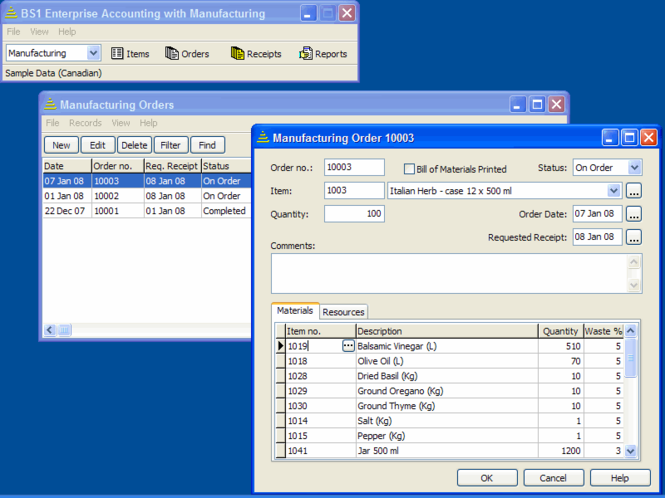Screen dimensions: 665x498
Task: Click the Dried Basil (Kg) description cell
Action: [x=447, y=376]
